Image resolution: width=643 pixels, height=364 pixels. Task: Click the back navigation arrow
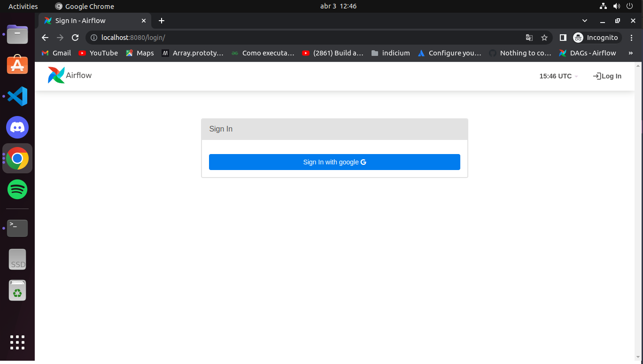pyautogui.click(x=45, y=38)
